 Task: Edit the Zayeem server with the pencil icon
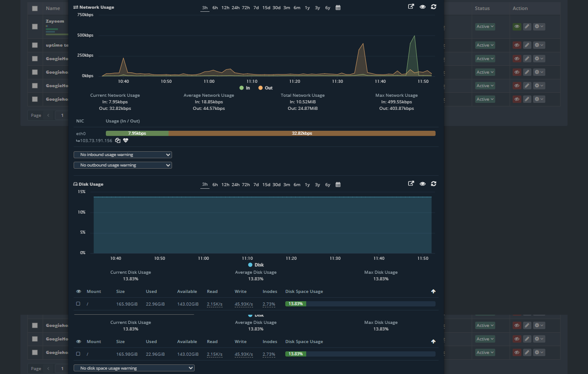pyautogui.click(x=527, y=27)
